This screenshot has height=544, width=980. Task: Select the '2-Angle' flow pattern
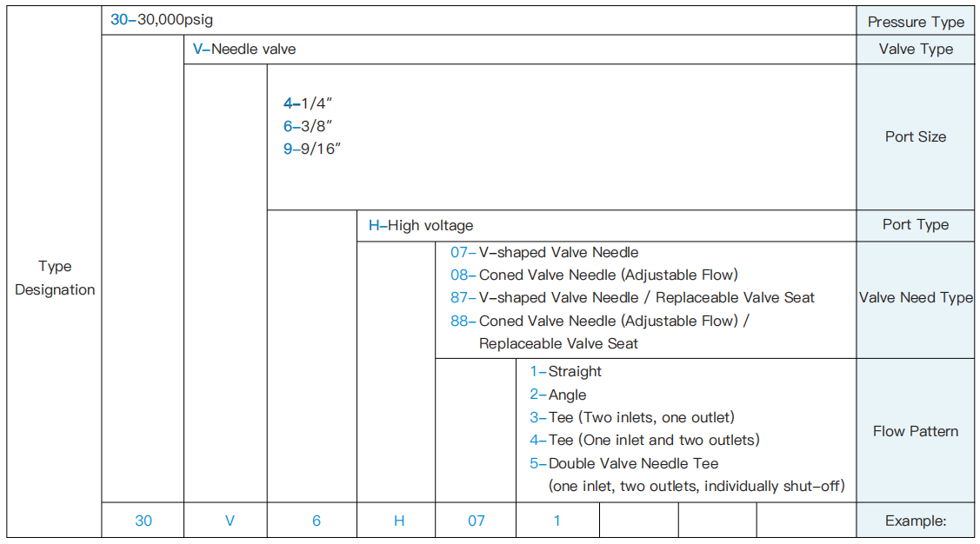pyautogui.click(x=558, y=395)
